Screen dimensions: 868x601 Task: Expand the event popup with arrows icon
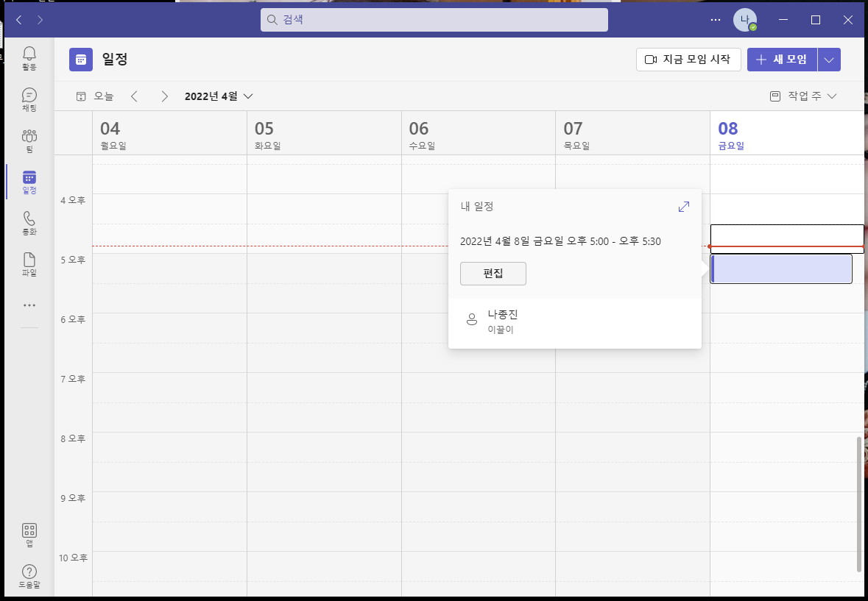tap(684, 207)
